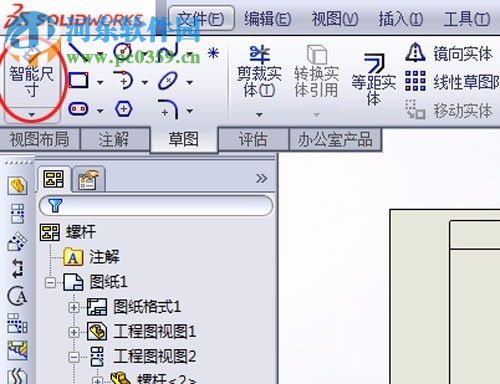Select the Sketch Fillet tool
This screenshot has width=500, height=384.
tap(168, 109)
